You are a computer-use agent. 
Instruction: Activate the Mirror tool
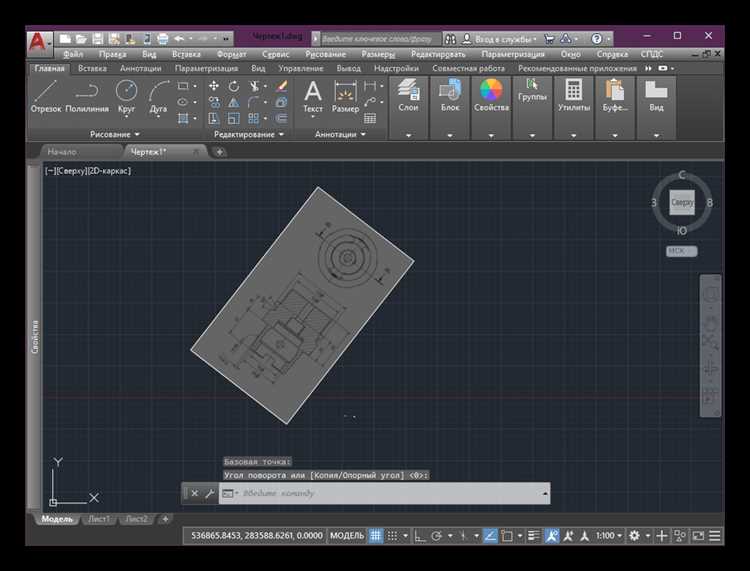(233, 102)
